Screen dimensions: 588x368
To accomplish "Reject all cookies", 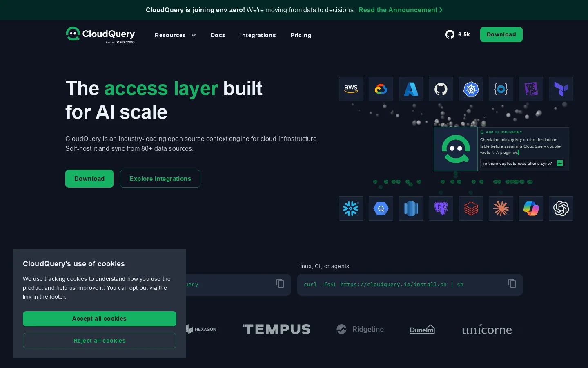I will pos(100,341).
